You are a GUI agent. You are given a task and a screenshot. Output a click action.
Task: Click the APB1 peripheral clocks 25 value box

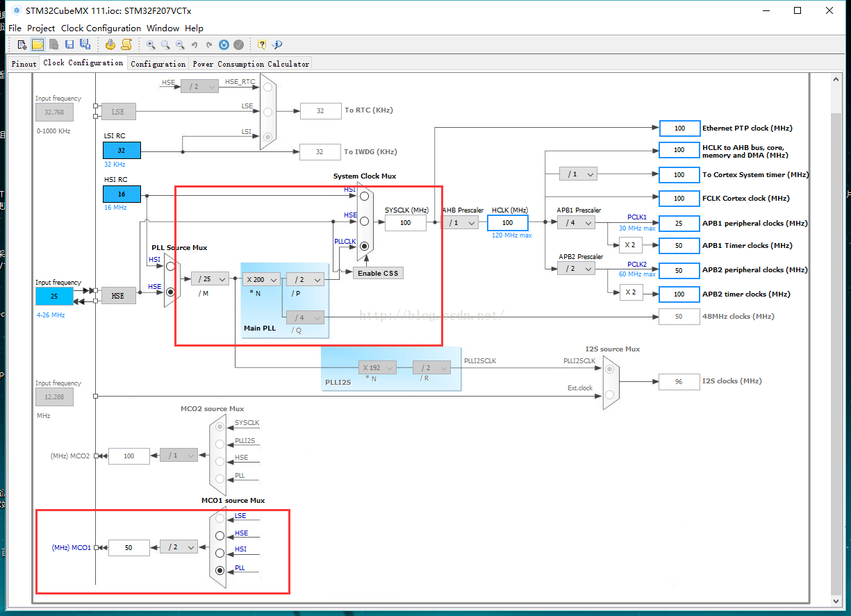pos(679,223)
